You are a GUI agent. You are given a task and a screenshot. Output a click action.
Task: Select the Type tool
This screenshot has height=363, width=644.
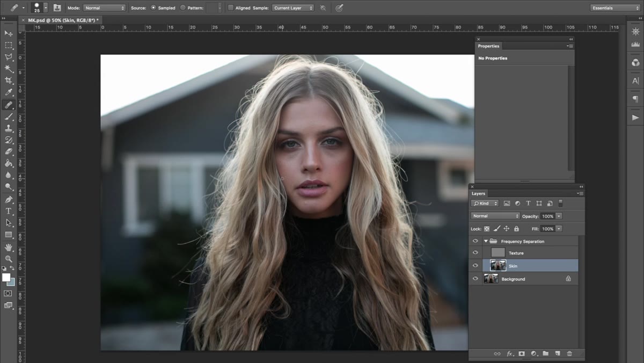click(x=9, y=211)
